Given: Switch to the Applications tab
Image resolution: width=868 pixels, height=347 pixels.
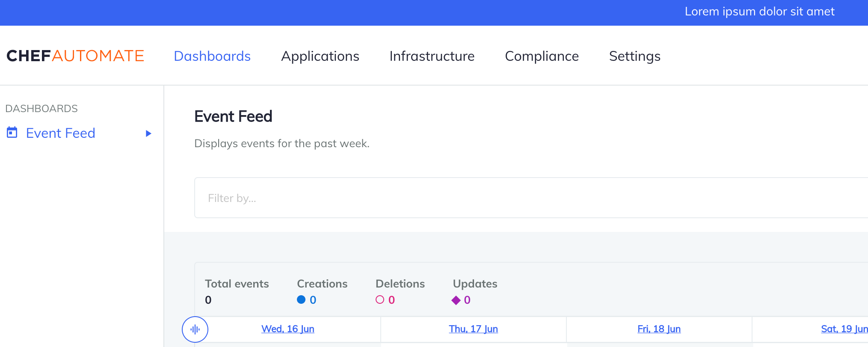Looking at the screenshot, I should pyautogui.click(x=320, y=56).
